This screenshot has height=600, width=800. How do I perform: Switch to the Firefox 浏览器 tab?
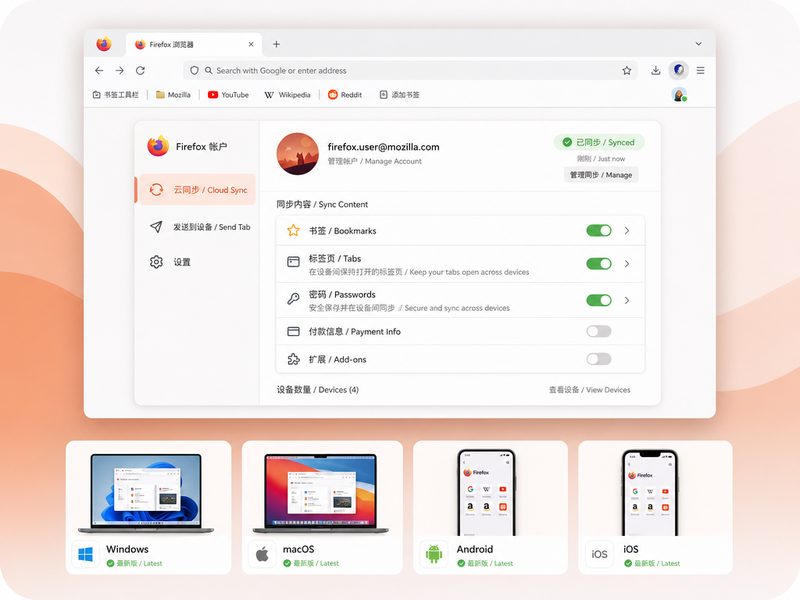pos(194,44)
